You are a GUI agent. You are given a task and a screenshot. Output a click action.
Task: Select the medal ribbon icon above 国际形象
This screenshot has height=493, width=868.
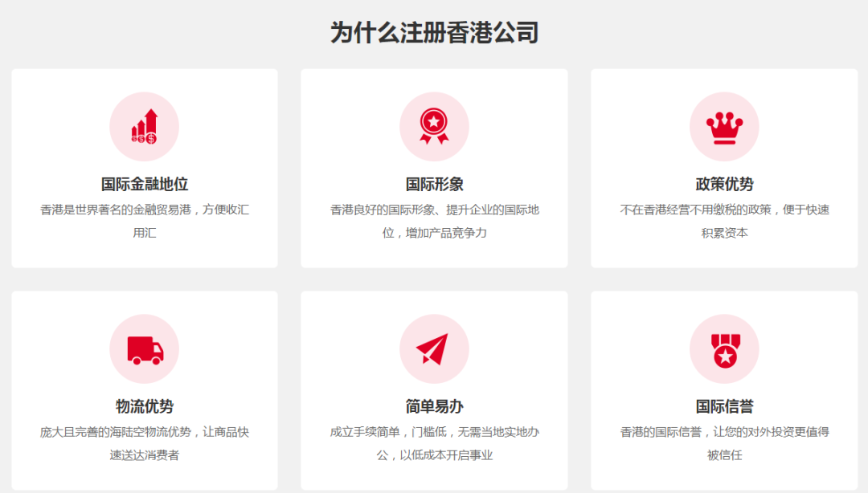pos(434,126)
